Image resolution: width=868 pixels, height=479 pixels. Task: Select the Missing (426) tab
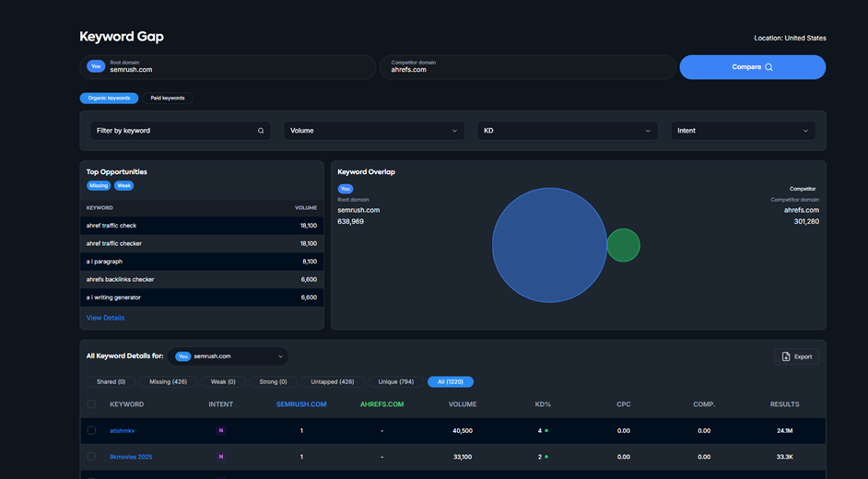click(169, 381)
